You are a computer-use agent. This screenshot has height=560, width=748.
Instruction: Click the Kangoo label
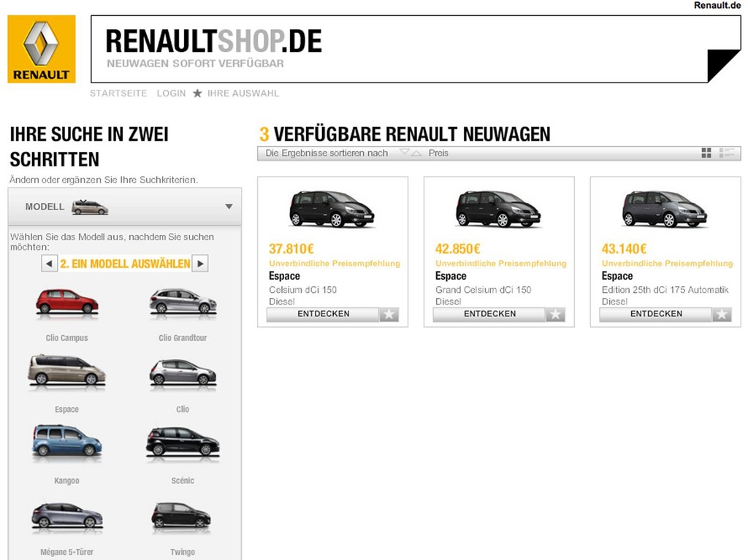coord(66,480)
